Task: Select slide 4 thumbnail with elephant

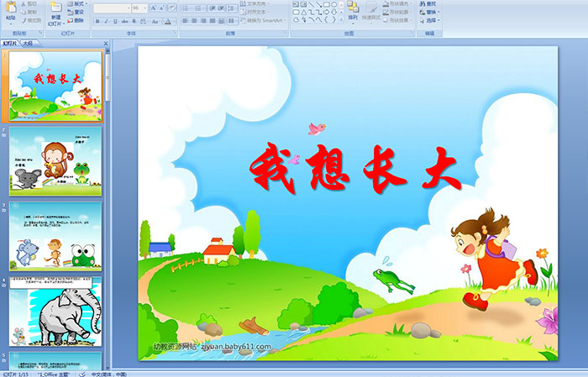Action: click(x=55, y=312)
